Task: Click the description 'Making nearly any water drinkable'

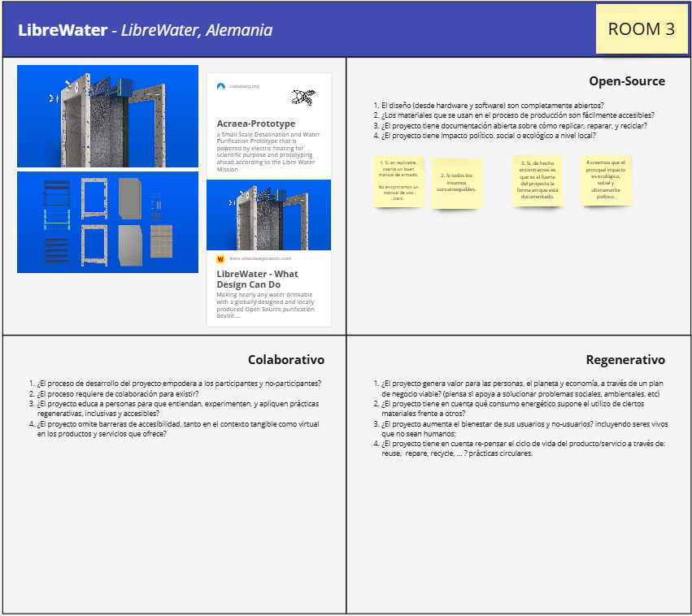Action: (x=265, y=305)
